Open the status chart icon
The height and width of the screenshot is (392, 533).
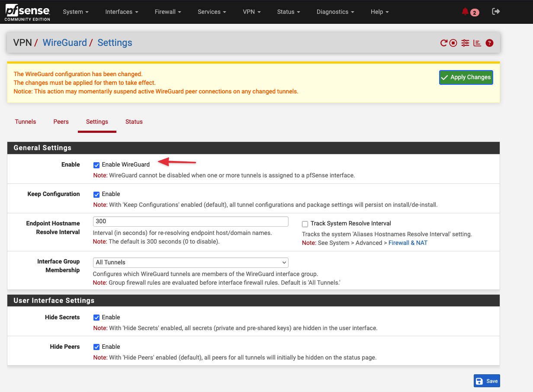tap(477, 43)
